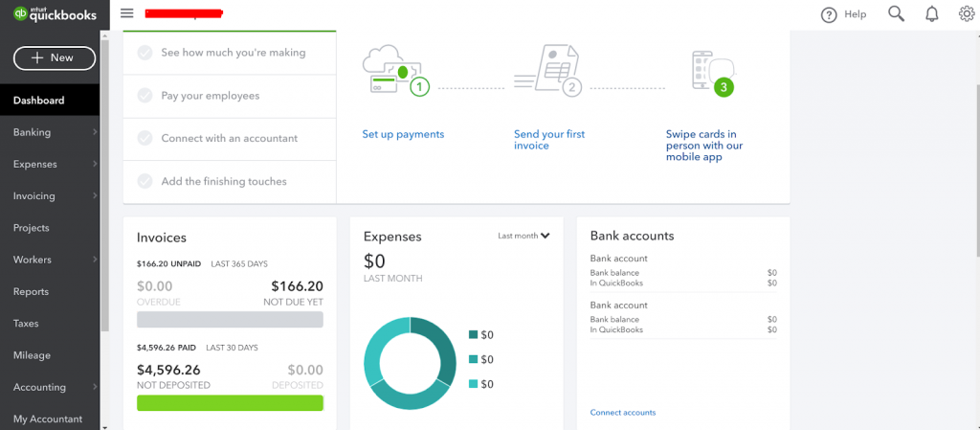Click the $4,596.26 Not Deposited amount
The height and width of the screenshot is (430, 980).
(x=168, y=370)
